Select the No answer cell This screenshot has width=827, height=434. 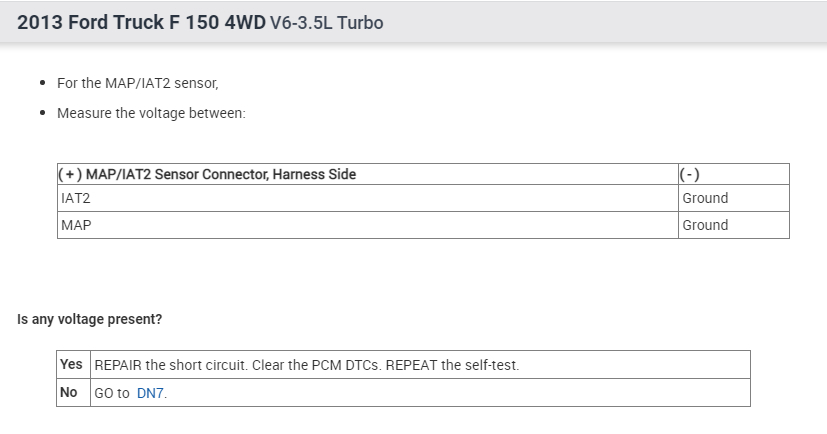69,393
